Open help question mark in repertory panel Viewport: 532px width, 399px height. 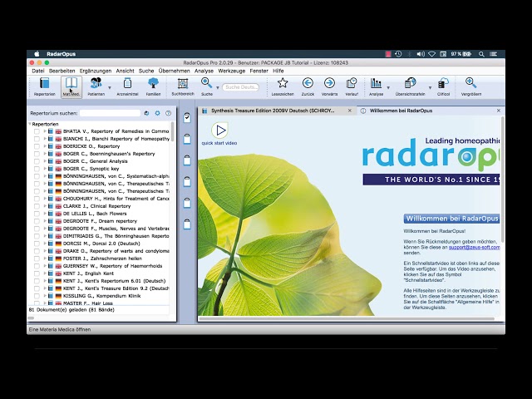168,113
